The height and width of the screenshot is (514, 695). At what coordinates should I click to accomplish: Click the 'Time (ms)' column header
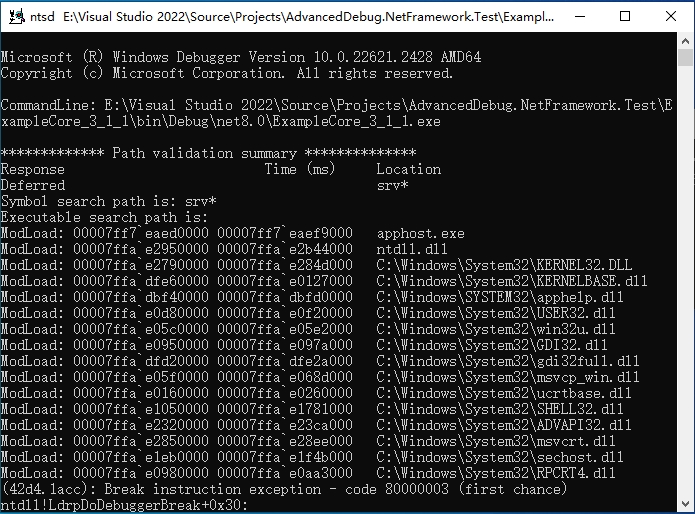click(300, 169)
